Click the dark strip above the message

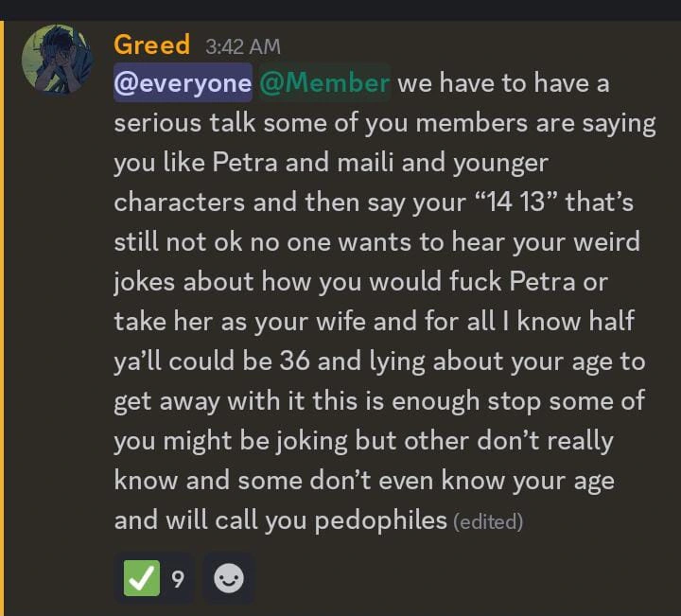click(x=340, y=9)
